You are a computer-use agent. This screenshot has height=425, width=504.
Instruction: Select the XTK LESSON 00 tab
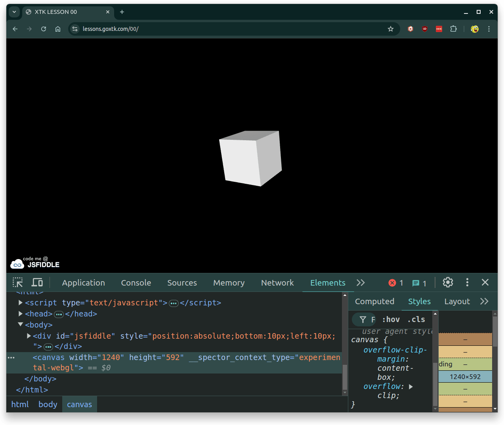[x=68, y=12]
